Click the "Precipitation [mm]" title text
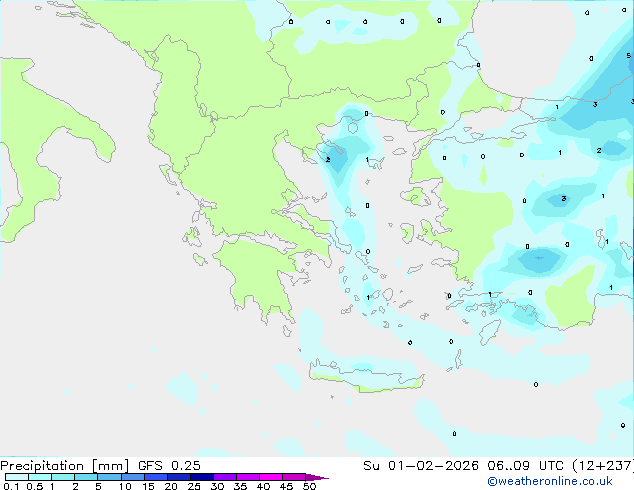Screen dimensions: 634x490 coord(64,466)
